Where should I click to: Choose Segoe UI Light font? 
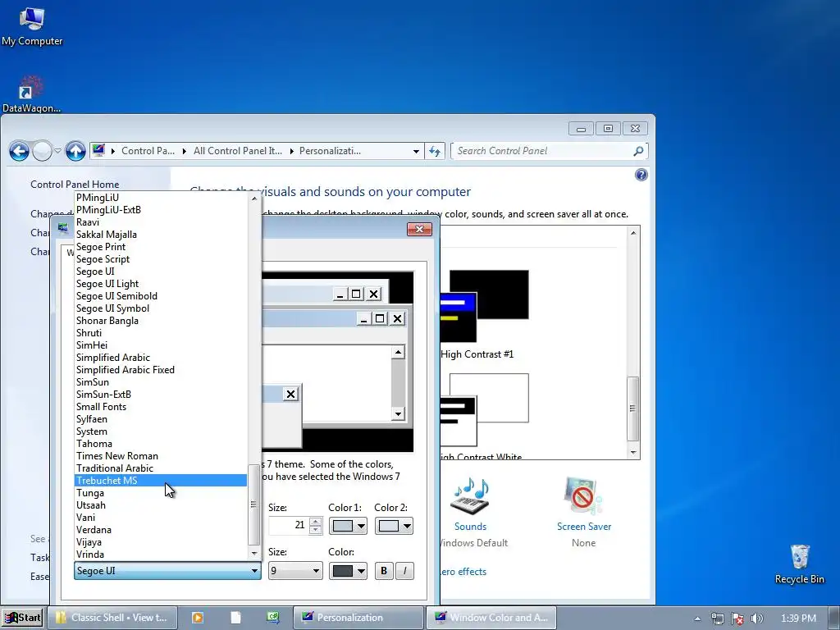pyautogui.click(x=160, y=283)
